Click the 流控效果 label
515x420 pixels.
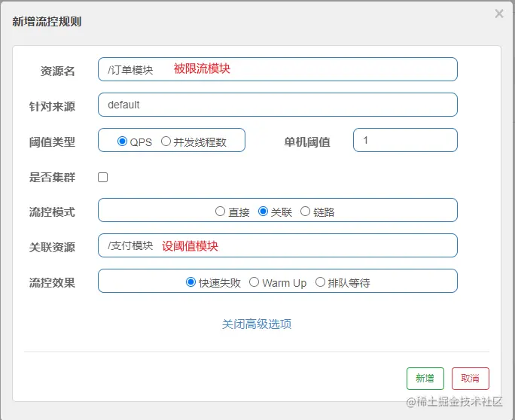52,283
